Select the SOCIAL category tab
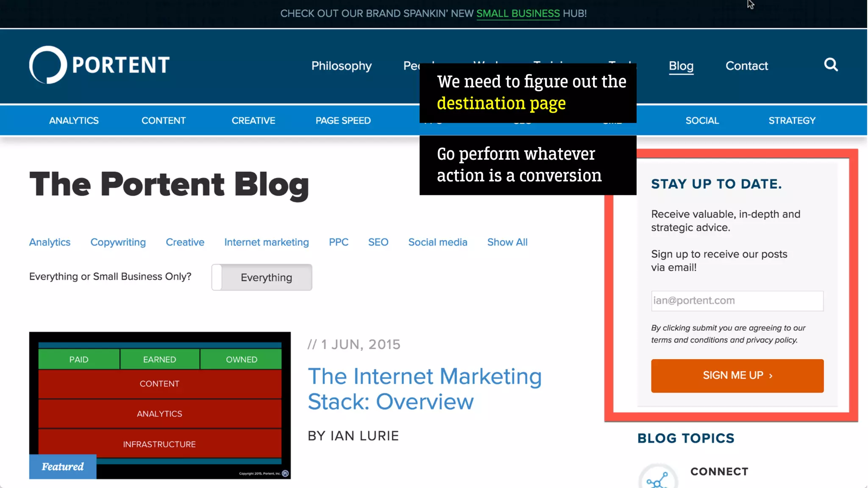868x488 pixels. point(702,121)
